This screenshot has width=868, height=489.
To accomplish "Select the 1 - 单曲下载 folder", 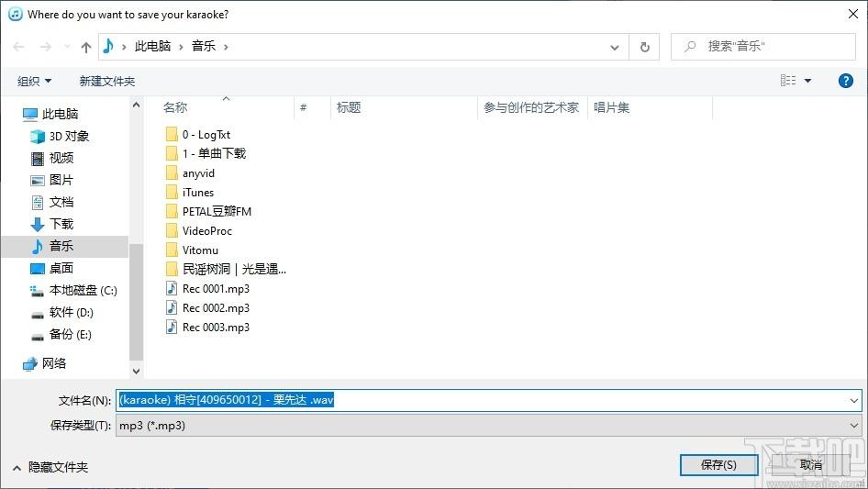I will point(206,153).
